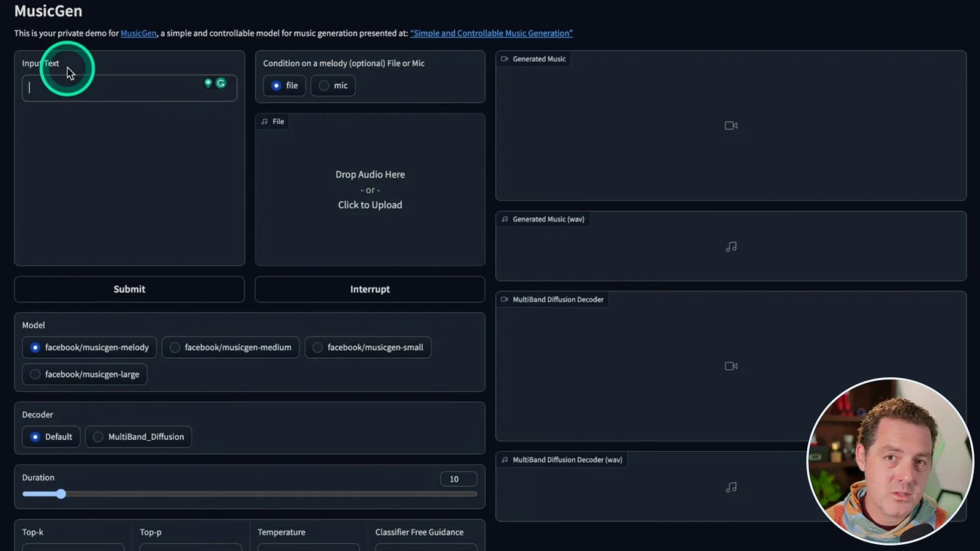Click the Duration slider handle

(61, 493)
